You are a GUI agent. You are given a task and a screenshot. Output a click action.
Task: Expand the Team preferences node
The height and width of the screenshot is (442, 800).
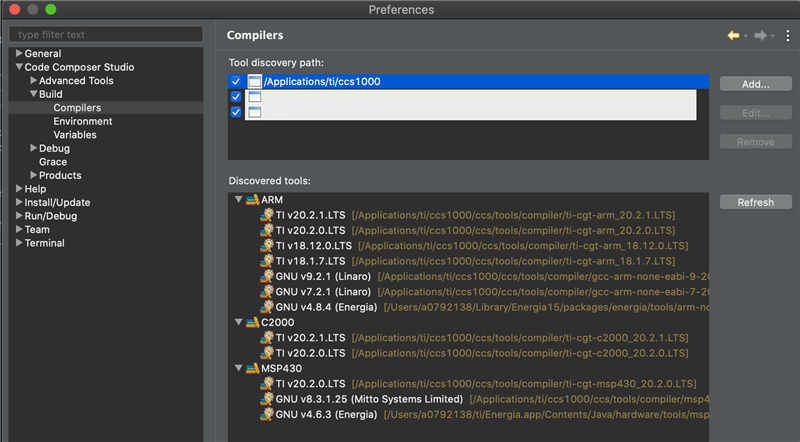(x=19, y=229)
